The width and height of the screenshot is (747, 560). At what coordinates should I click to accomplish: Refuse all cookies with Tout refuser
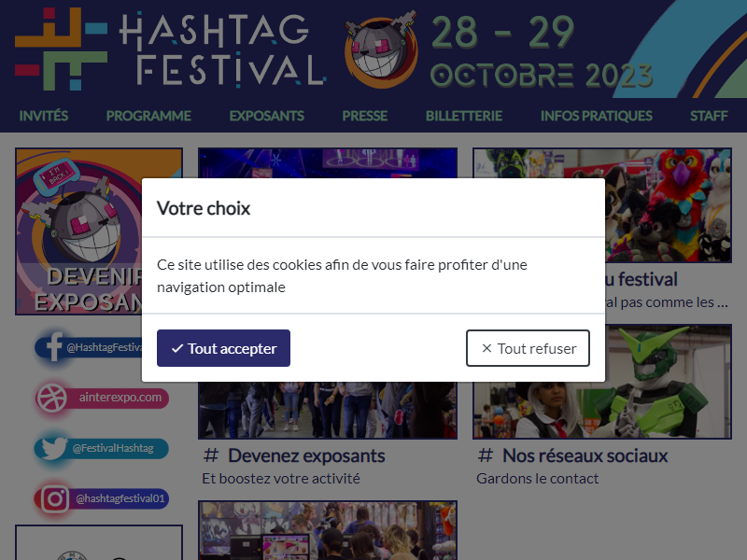[528, 348]
